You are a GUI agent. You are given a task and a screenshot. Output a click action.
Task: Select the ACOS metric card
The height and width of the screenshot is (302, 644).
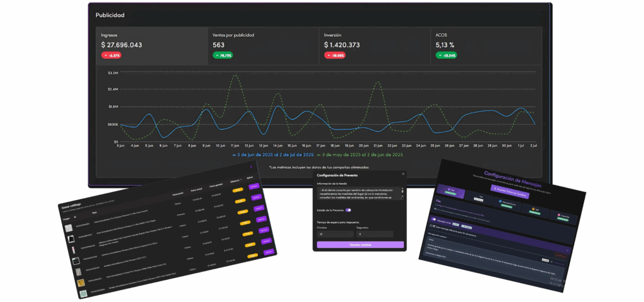click(x=486, y=46)
